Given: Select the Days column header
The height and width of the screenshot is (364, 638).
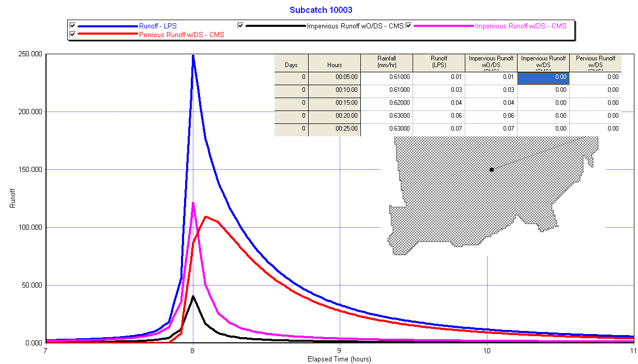Looking at the screenshot, I should [291, 64].
